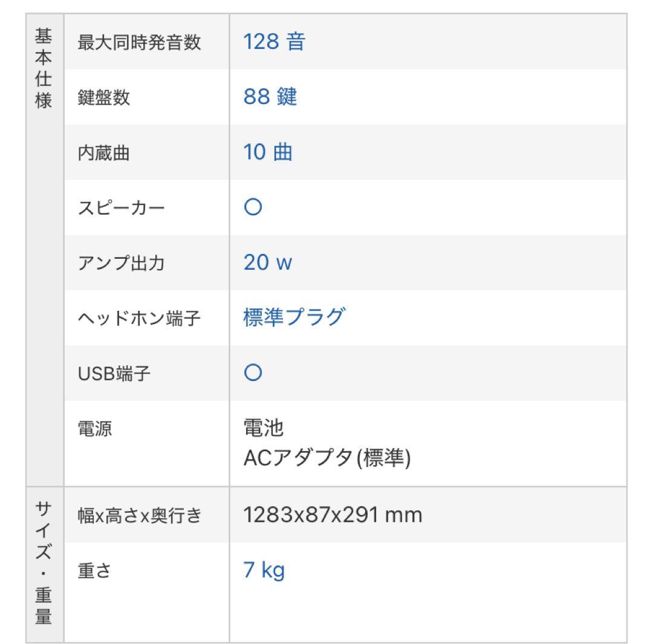This screenshot has width=653, height=644.
Task: Open the 7 kg weight link
Action: (264, 570)
